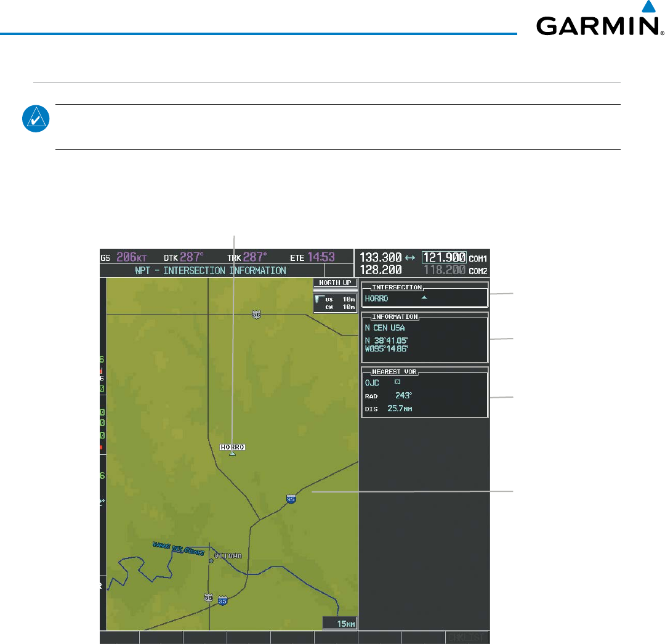
Task: Click the OJC nearest VOR identifier
Action: point(372,383)
